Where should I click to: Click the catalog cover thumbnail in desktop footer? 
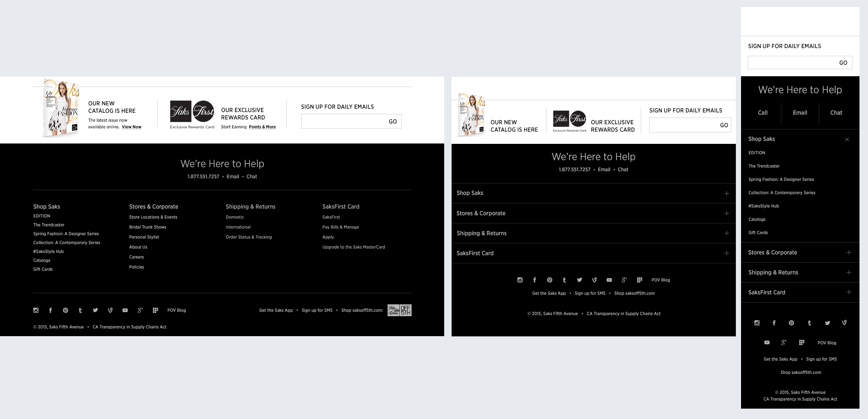[x=61, y=108]
